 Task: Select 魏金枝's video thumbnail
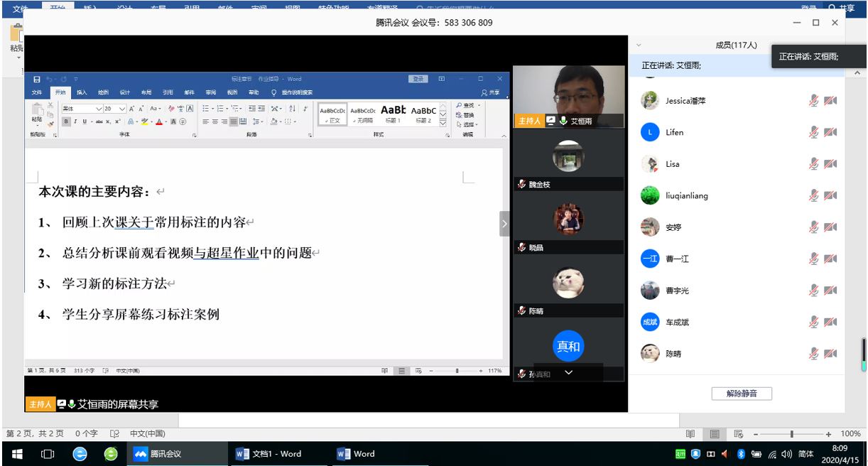[x=568, y=156]
